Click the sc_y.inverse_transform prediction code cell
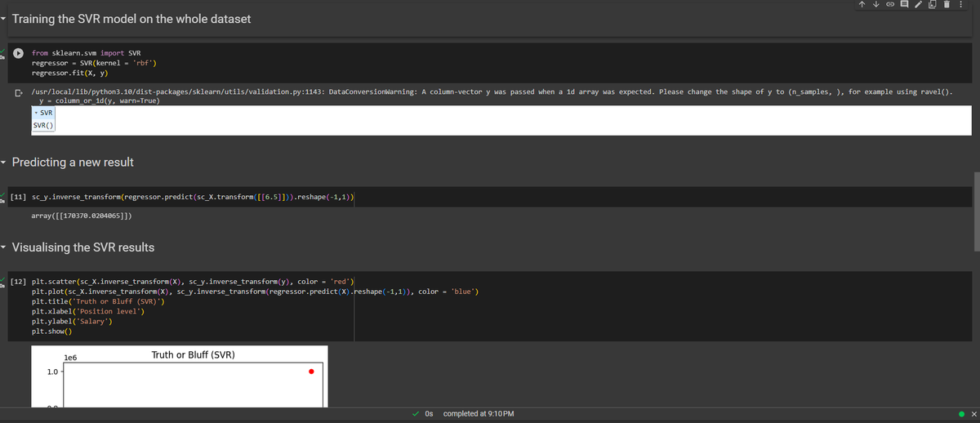 (x=192, y=198)
